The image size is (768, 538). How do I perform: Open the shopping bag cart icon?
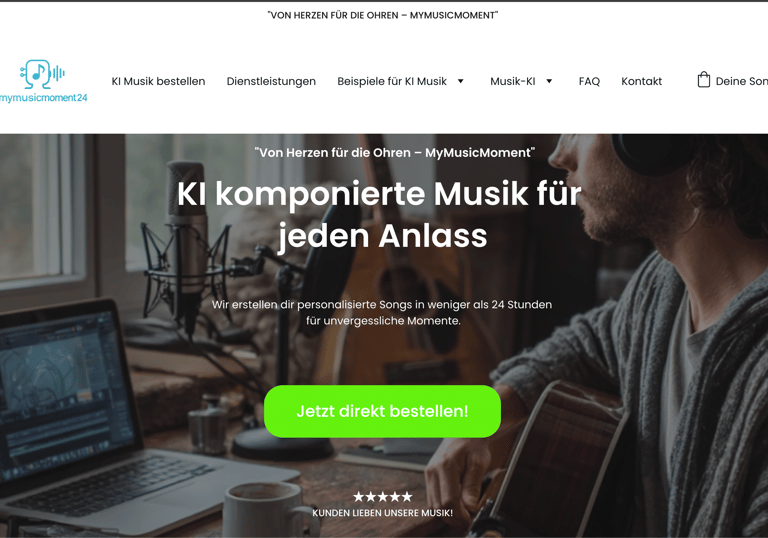(703, 80)
